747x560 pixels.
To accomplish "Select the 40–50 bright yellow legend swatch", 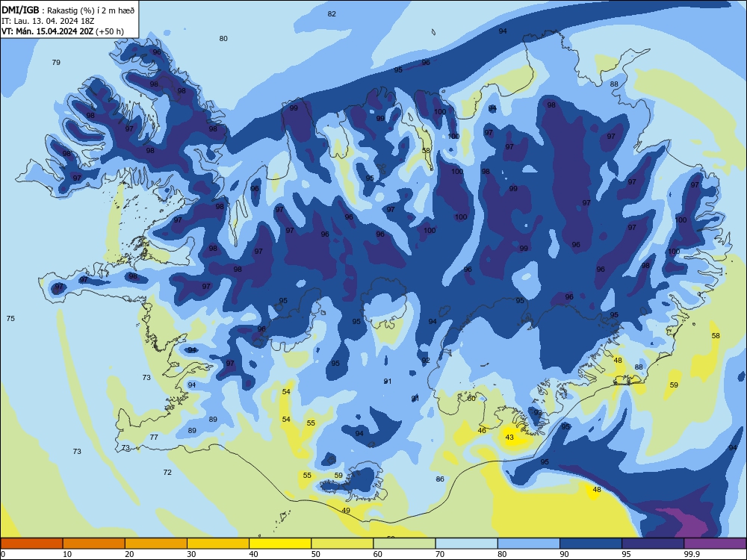I will pyautogui.click(x=280, y=544).
